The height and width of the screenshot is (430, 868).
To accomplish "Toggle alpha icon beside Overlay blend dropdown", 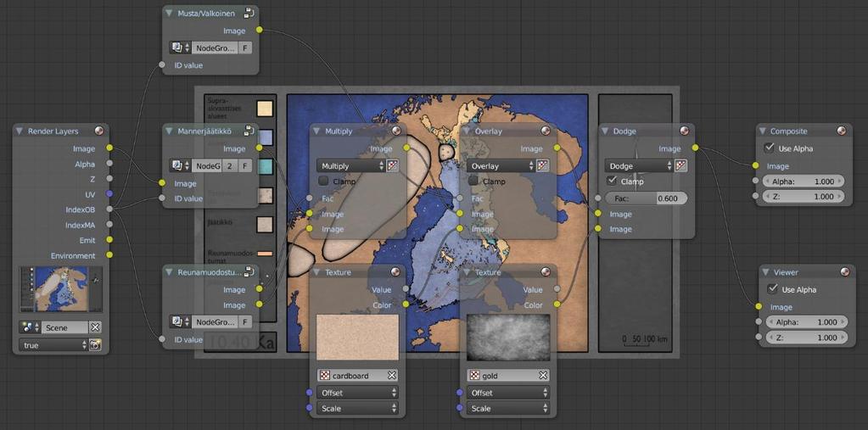I will (543, 165).
